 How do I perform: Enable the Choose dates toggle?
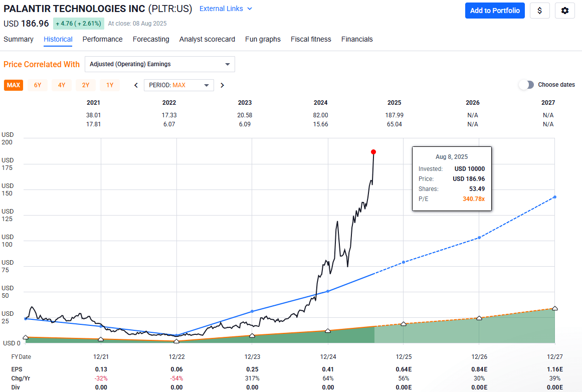coord(526,85)
